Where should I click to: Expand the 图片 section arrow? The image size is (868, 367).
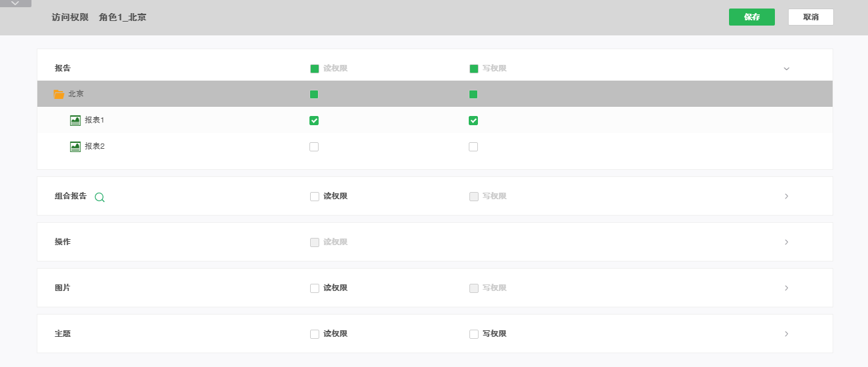point(786,288)
